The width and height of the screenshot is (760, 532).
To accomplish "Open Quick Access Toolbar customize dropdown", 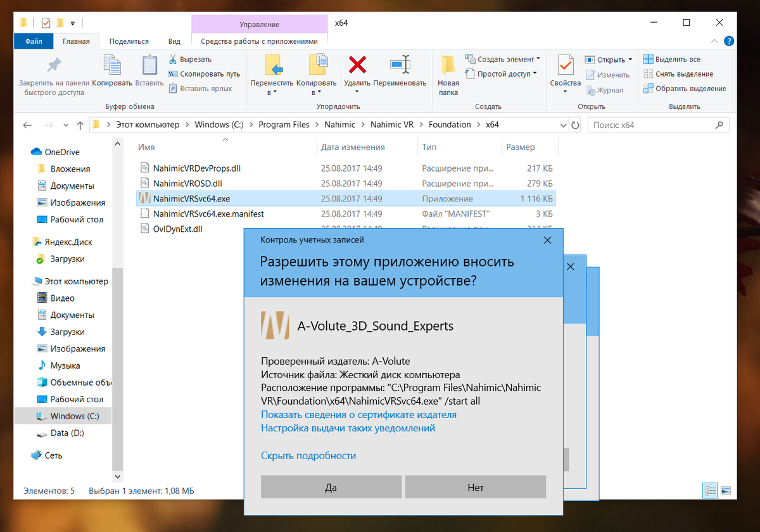I will pos(73,23).
